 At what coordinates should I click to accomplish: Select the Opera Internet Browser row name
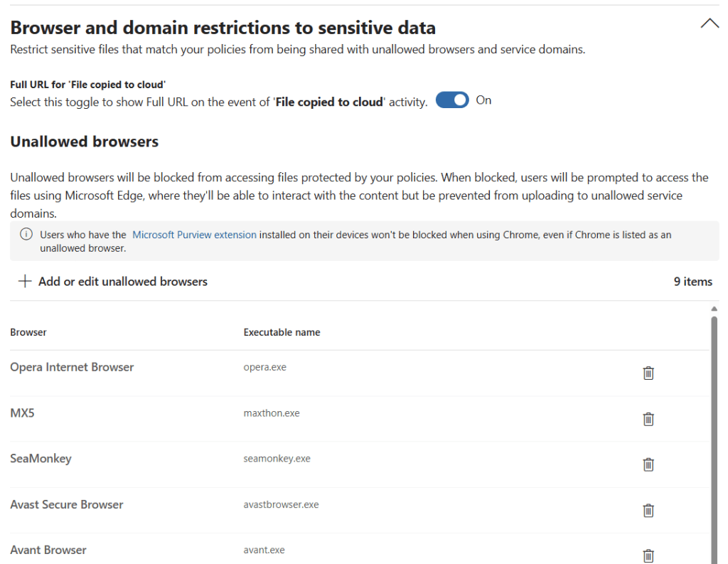point(72,368)
